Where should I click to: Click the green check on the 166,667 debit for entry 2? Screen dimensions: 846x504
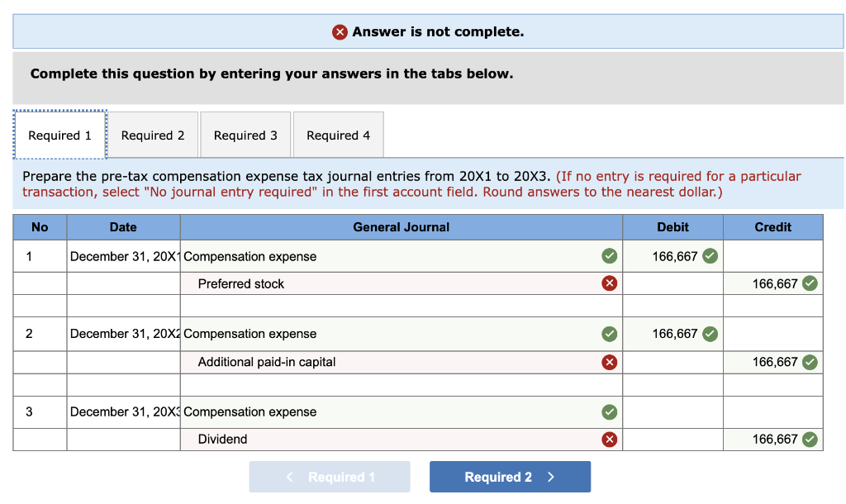[711, 334]
